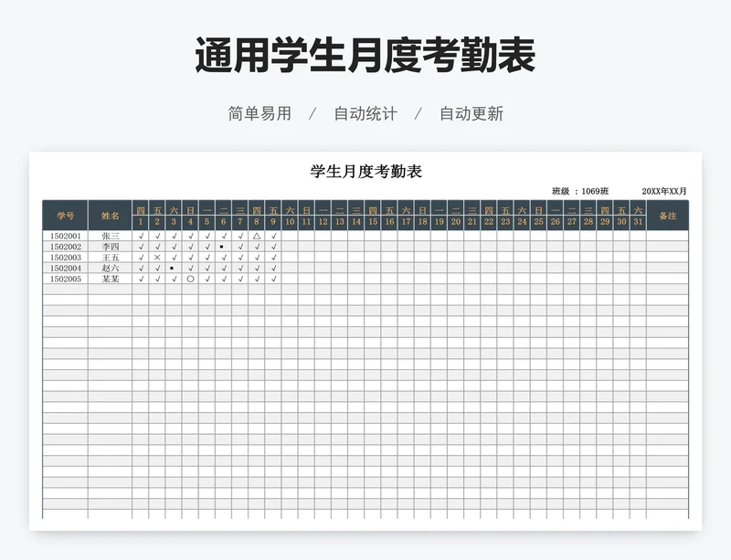
Task: Select student ID cell 1502005
Action: [x=65, y=279]
